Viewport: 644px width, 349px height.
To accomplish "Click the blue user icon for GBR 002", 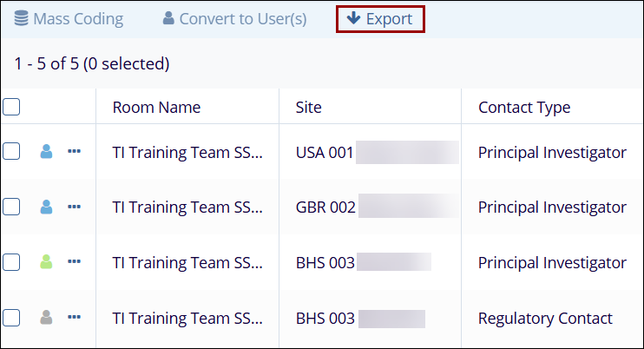I will [47, 207].
